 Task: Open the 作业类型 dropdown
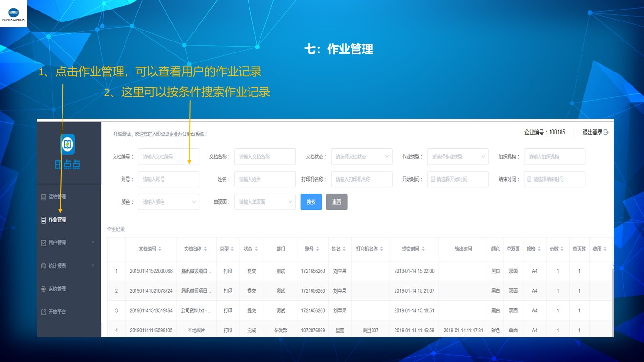[457, 156]
